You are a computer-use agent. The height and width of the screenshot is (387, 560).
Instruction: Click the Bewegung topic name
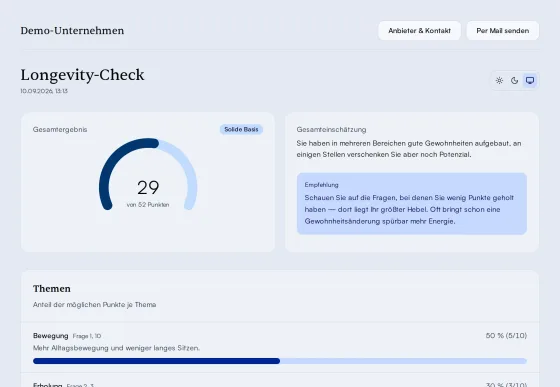[x=50, y=336]
